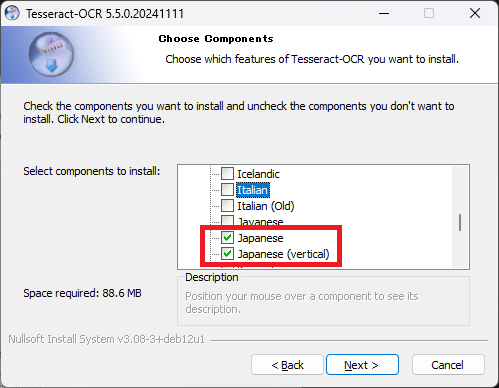The height and width of the screenshot is (388, 499).
Task: Check the Italian language checkbox
Action: click(x=227, y=190)
